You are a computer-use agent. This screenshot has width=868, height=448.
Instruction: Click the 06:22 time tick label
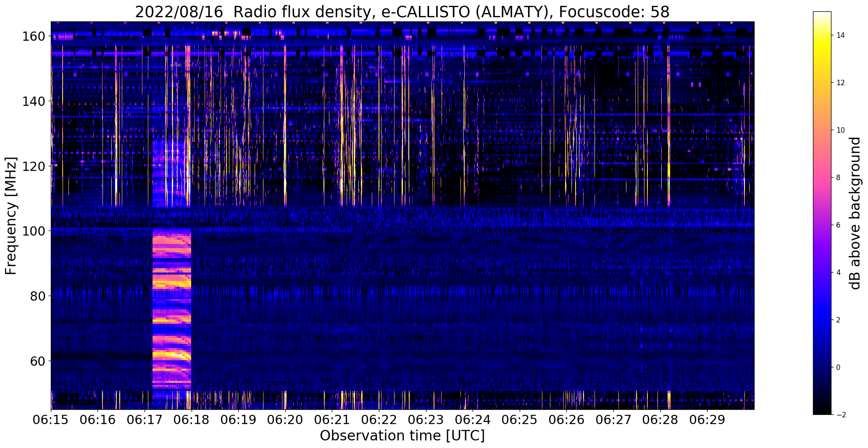(x=379, y=420)
